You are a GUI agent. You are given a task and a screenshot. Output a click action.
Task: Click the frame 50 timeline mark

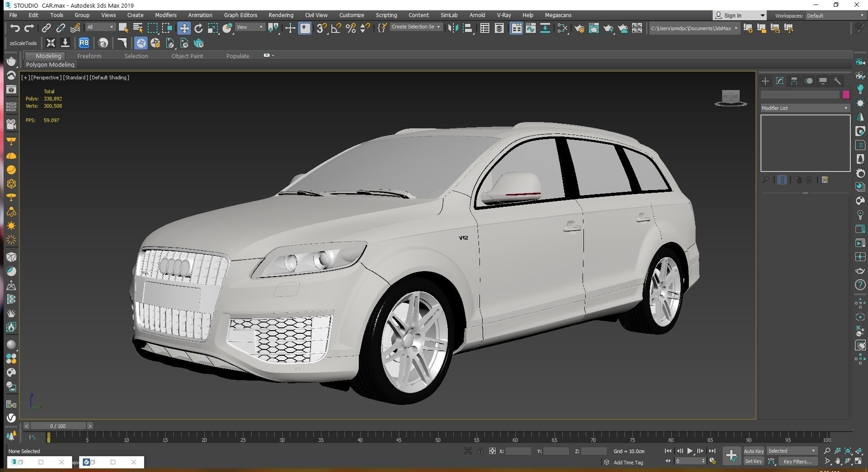click(438, 438)
